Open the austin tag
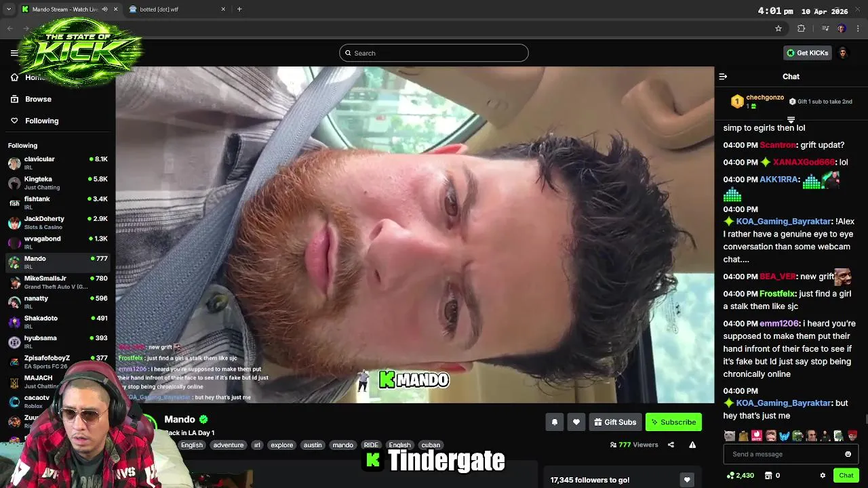868x488 pixels. (313, 445)
